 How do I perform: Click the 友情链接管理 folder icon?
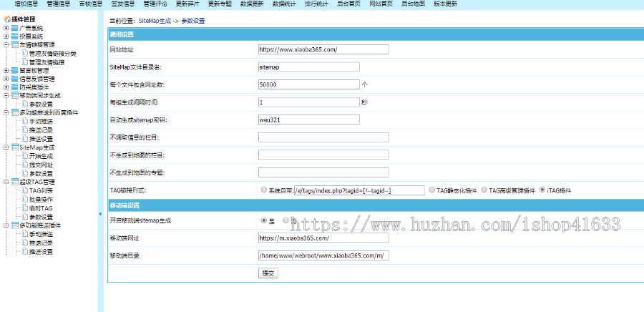pos(15,45)
